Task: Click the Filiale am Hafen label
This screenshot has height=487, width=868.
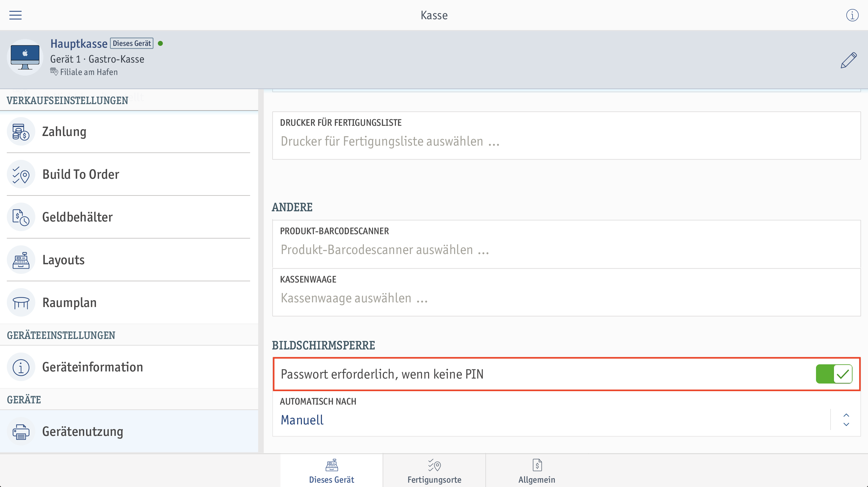Action: click(x=89, y=72)
